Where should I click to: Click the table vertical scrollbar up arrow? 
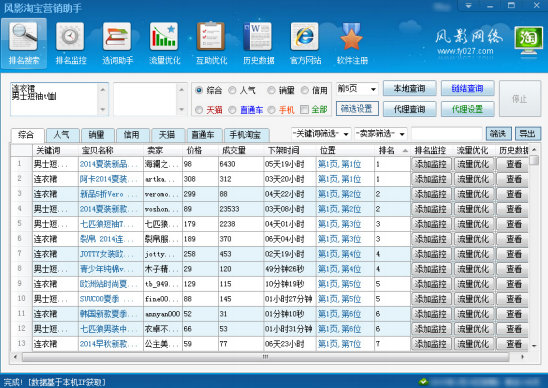[x=534, y=150]
